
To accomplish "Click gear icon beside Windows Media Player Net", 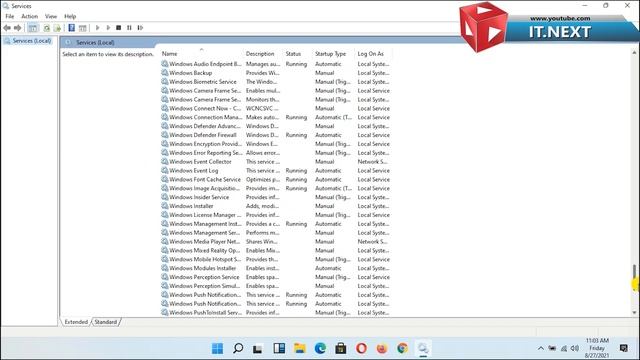I will coord(164,241).
